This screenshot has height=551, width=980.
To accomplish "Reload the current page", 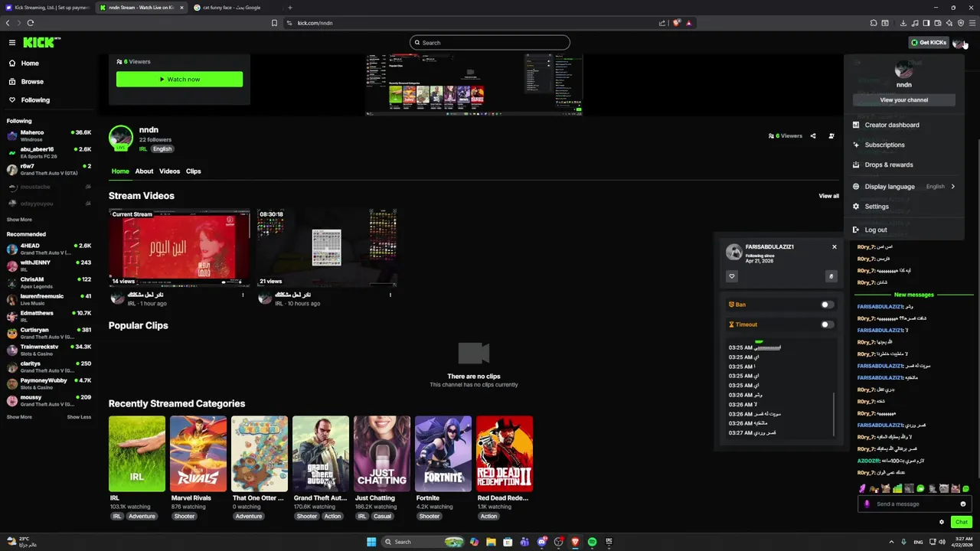I will pyautogui.click(x=31, y=23).
